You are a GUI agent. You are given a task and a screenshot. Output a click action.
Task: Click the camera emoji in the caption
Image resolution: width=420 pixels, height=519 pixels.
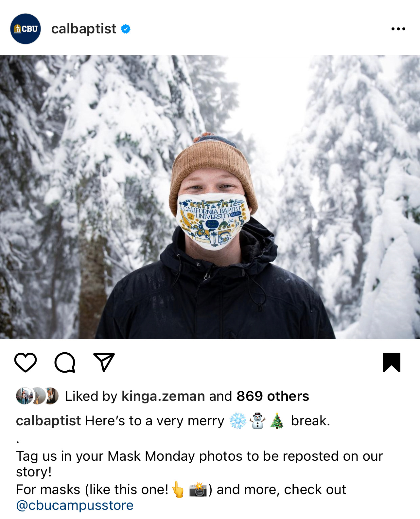[x=198, y=490]
